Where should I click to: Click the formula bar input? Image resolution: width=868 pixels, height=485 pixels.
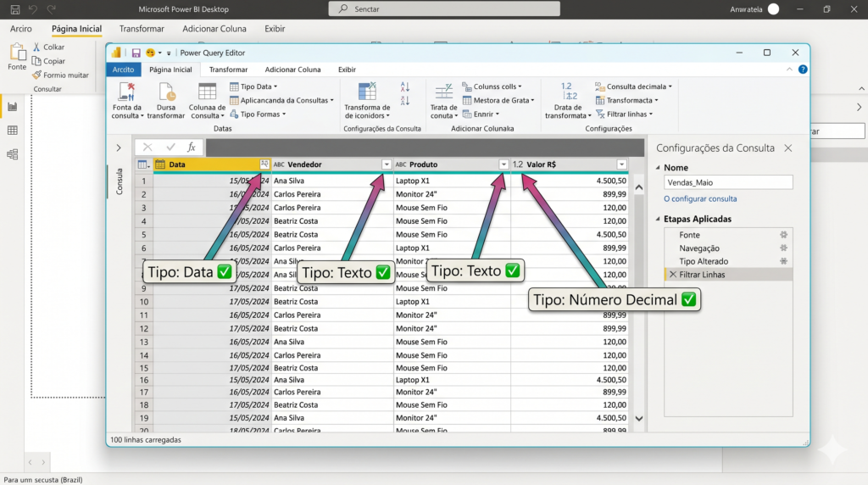coord(426,147)
